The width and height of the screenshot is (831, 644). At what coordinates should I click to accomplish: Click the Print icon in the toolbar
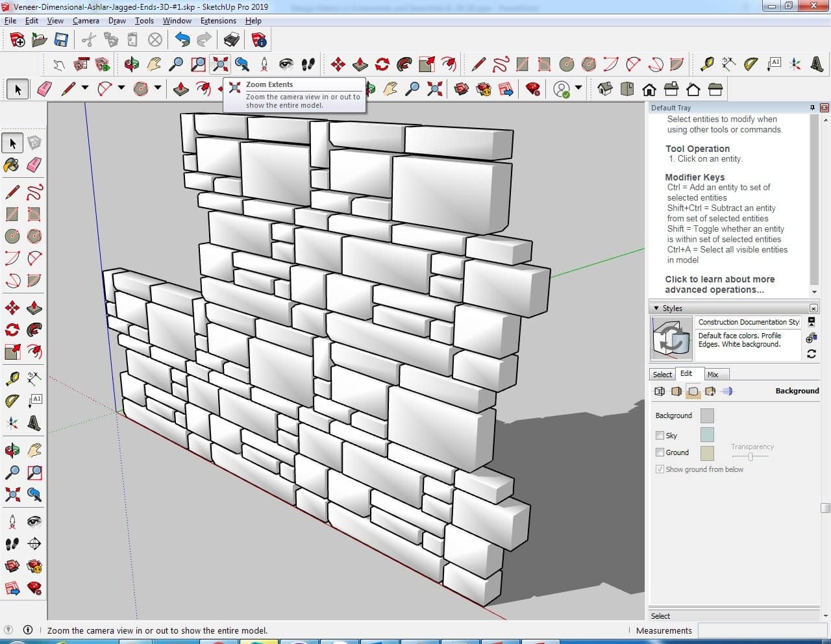[x=231, y=40]
